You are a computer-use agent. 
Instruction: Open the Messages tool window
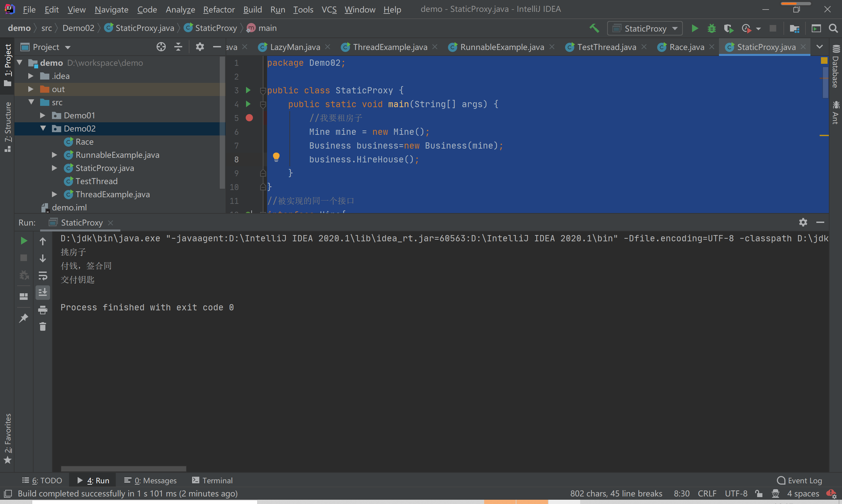tap(150, 480)
